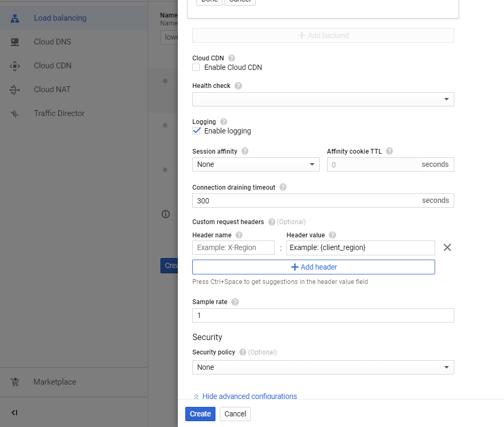This screenshot has height=427, width=504.
Task: Select Traffic Director in the sidebar
Action: tap(59, 113)
